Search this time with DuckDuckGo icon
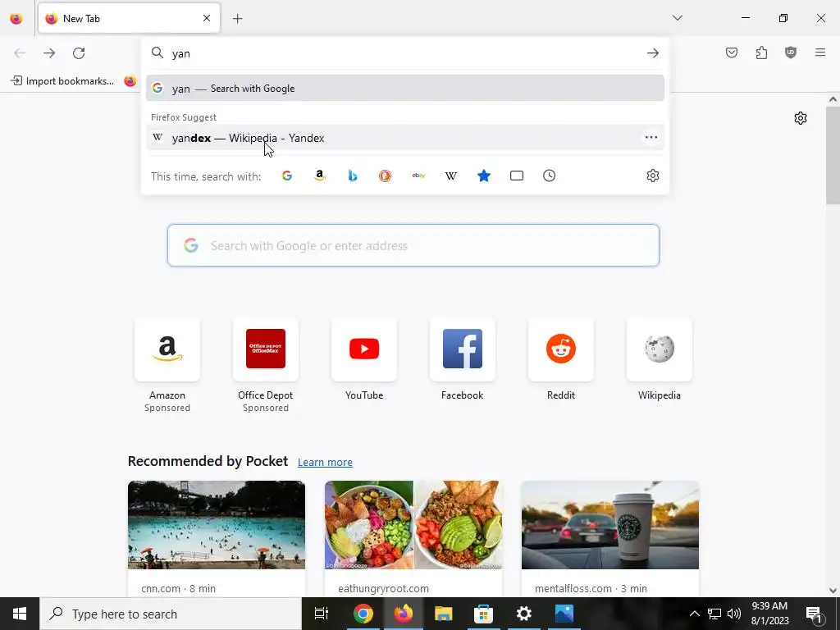 click(x=386, y=176)
